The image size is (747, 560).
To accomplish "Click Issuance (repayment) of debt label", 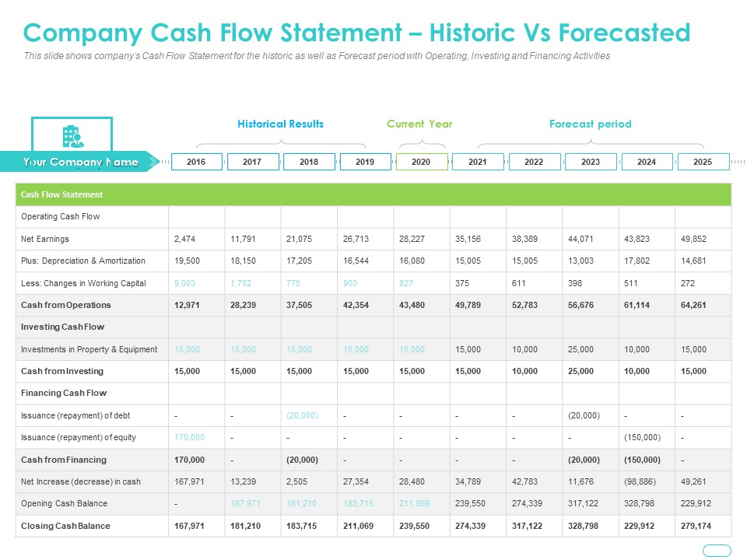I will point(75,415).
